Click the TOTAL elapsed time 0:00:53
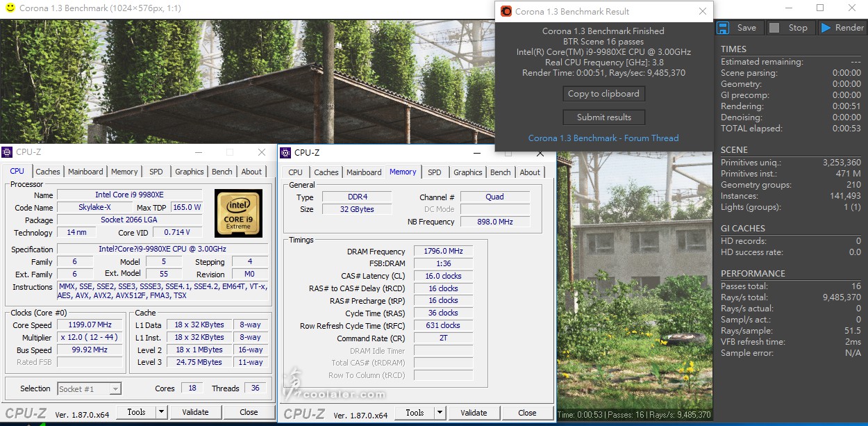The image size is (868, 426). click(x=846, y=129)
